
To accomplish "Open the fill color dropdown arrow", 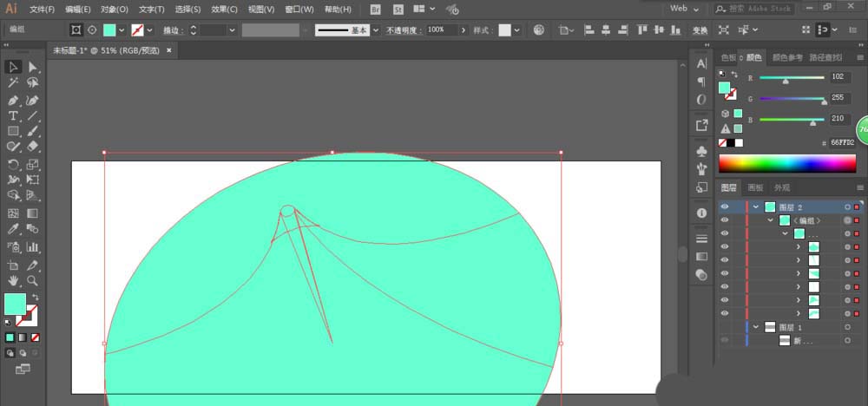I will pyautogui.click(x=122, y=30).
